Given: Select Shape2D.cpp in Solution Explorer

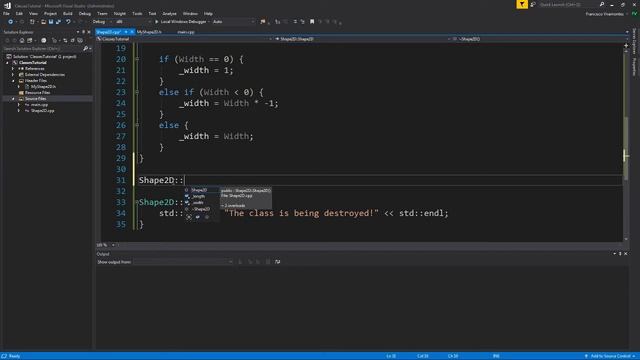Looking at the screenshot, I should (x=42, y=111).
